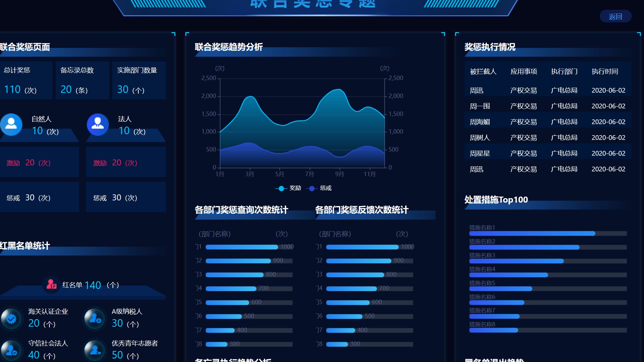Click the 自然人 person avatar icon
The width and height of the screenshot is (644, 362).
point(11,124)
